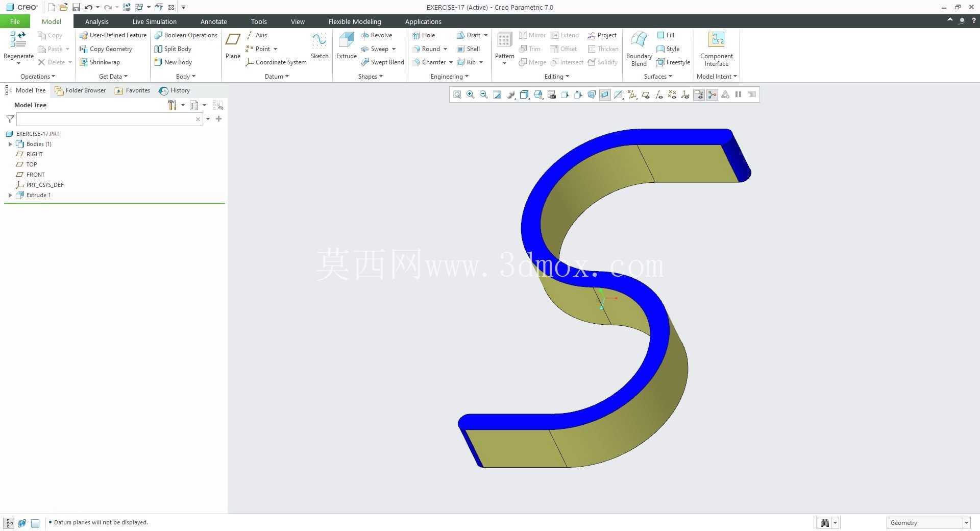Toggle axis display in graphics toolbar
980x531 pixels.
659,94
